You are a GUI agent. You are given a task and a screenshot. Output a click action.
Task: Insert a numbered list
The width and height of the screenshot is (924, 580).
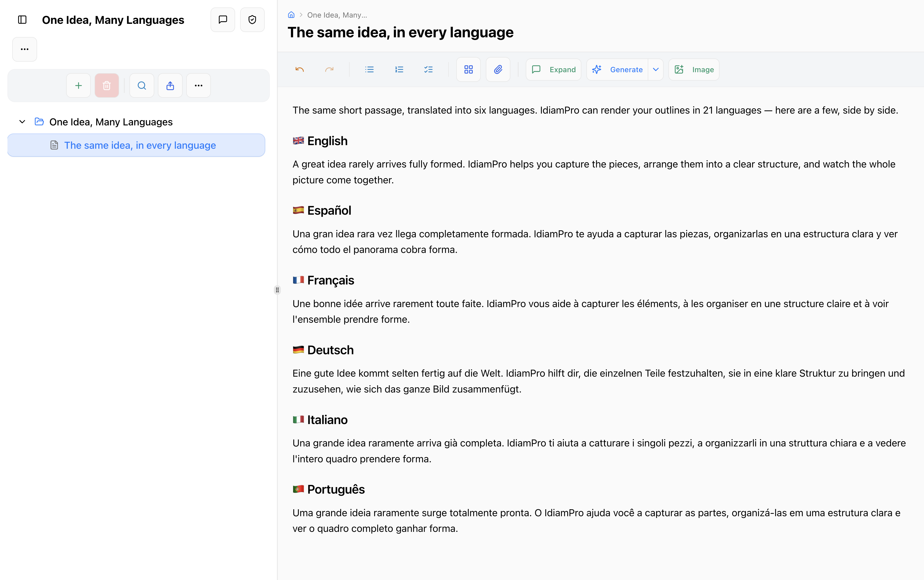pos(399,69)
